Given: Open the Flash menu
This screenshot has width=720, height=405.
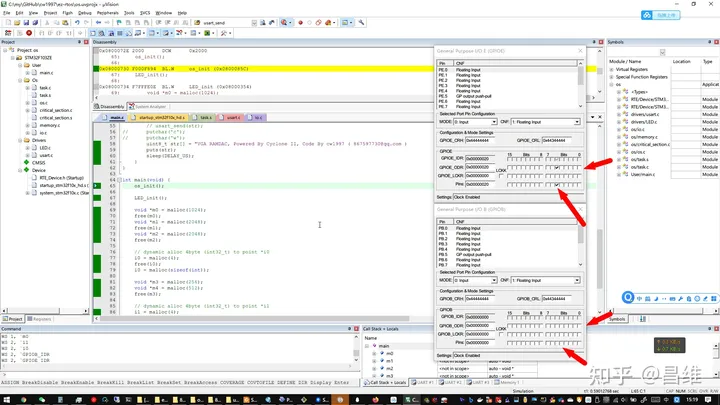Looking at the screenshot, I should click(x=67, y=13).
